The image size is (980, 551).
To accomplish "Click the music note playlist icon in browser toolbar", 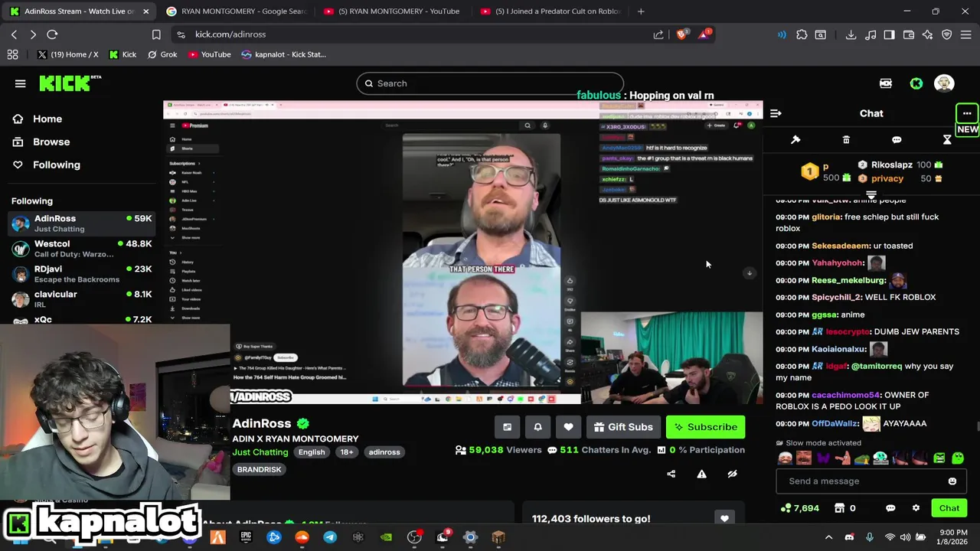I will pyautogui.click(x=871, y=34).
